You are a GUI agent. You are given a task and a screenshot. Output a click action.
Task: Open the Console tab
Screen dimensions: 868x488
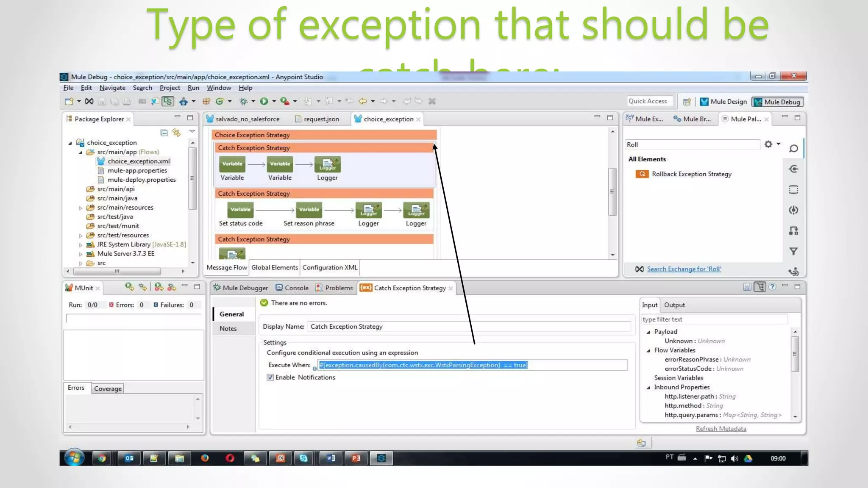[292, 288]
